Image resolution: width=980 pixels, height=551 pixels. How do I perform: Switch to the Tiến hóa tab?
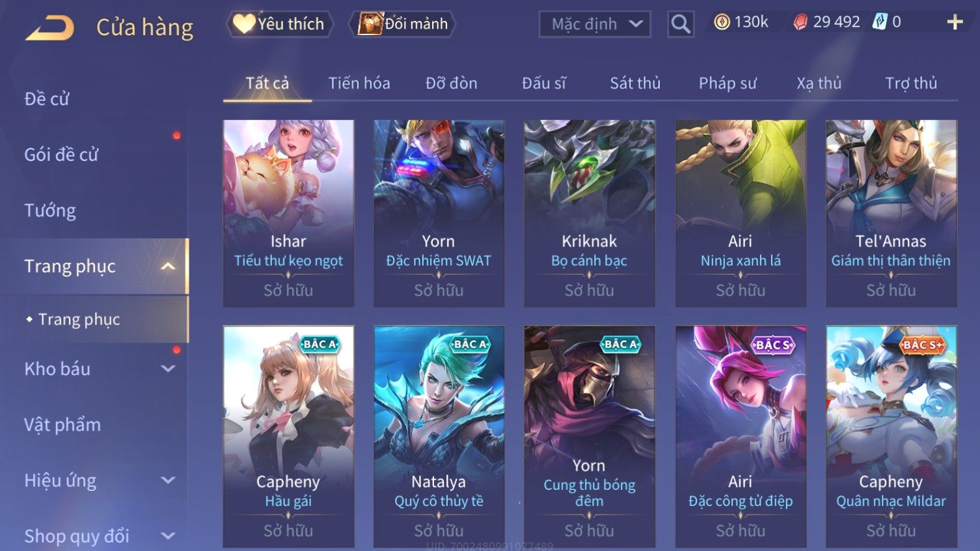359,83
